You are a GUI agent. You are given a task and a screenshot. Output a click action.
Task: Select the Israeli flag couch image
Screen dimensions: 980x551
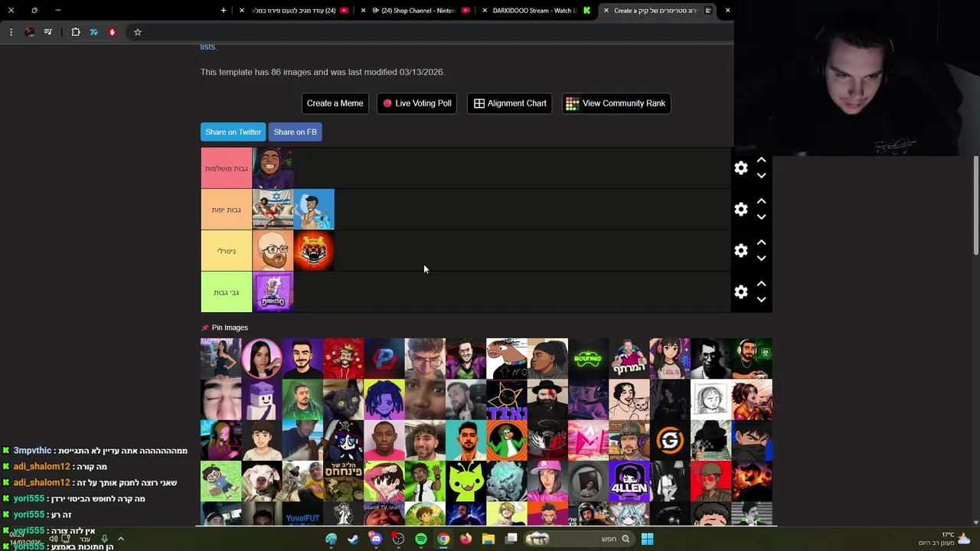point(273,209)
